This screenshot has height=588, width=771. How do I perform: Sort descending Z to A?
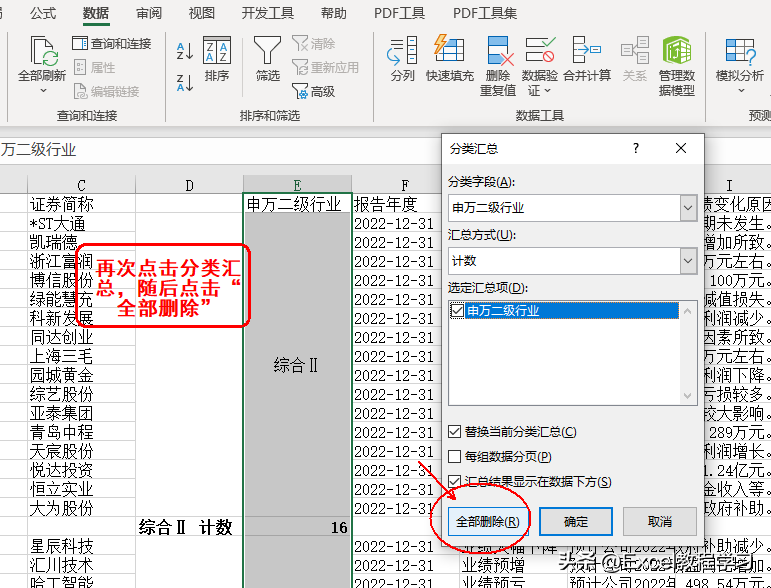[185, 83]
